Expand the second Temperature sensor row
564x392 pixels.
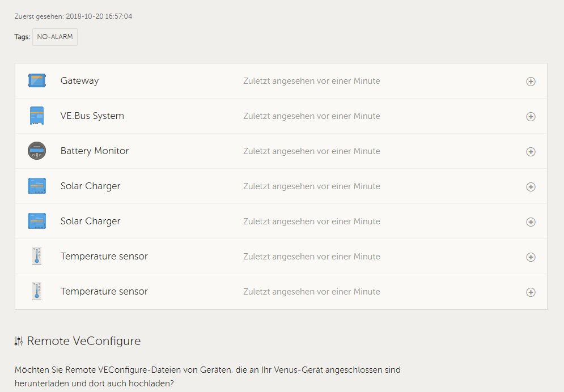(x=531, y=292)
